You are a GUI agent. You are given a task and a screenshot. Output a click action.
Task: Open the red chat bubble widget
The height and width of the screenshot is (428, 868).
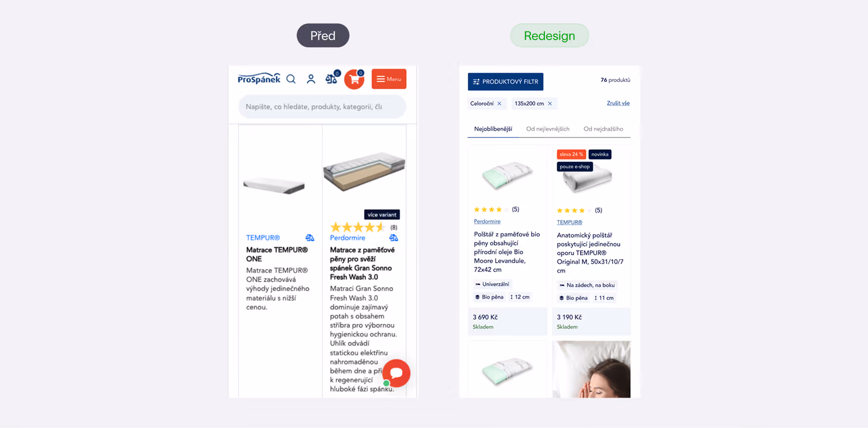396,373
